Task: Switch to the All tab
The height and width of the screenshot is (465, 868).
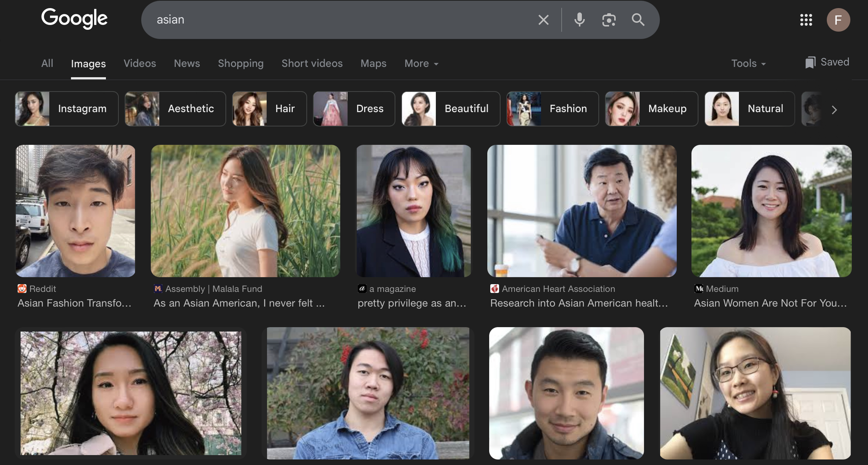Action: 47,63
